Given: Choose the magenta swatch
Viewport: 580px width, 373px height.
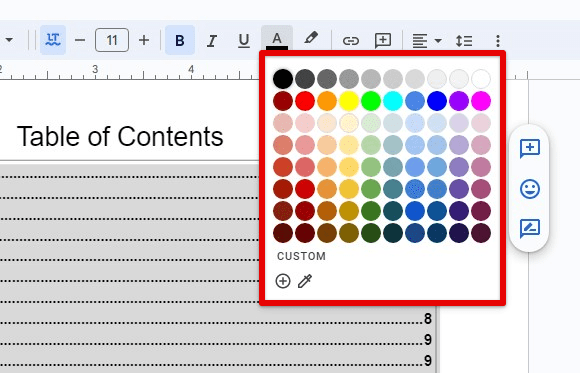Looking at the screenshot, I should point(481,101).
